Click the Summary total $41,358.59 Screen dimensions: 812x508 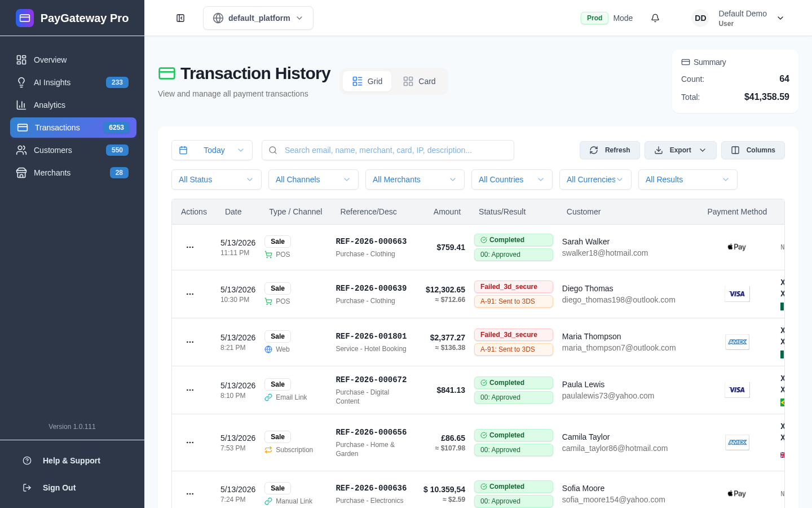[767, 97]
